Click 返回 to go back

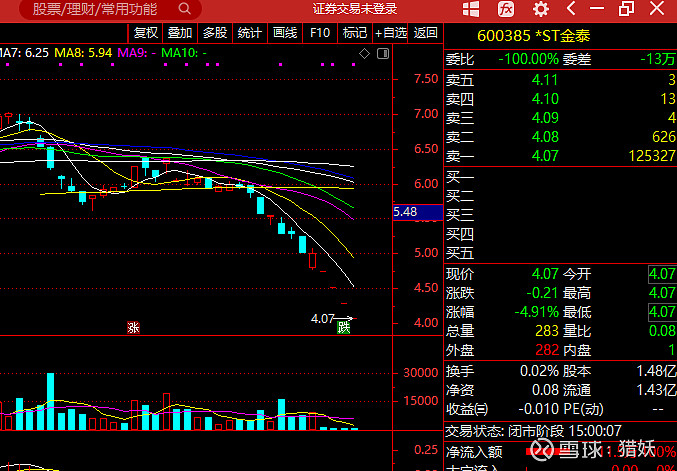426,32
